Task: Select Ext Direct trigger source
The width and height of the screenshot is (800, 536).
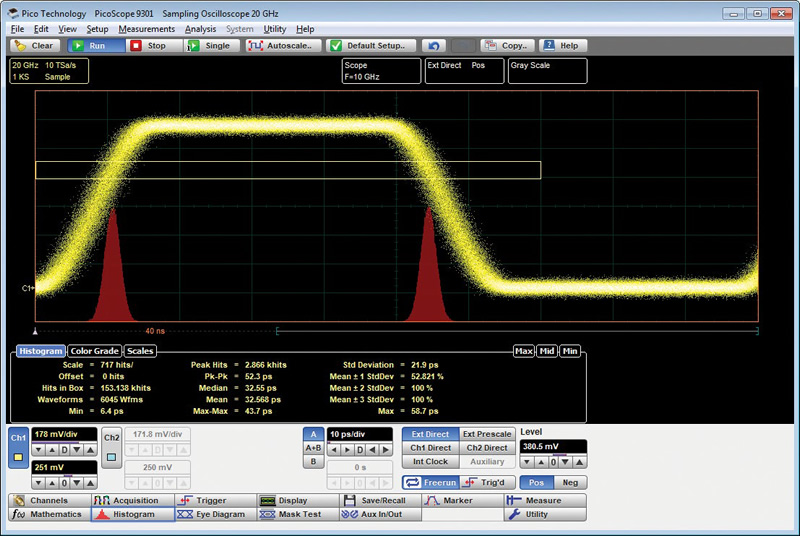Action: click(x=431, y=434)
